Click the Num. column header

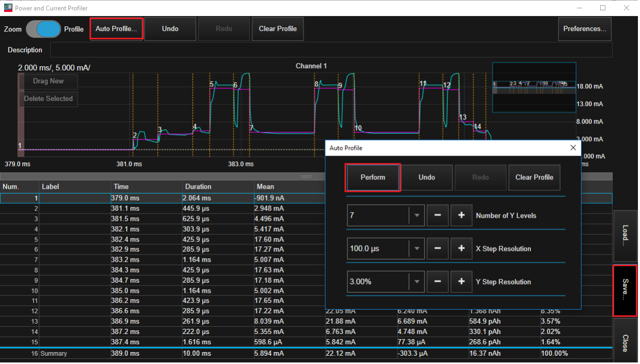[20, 187]
